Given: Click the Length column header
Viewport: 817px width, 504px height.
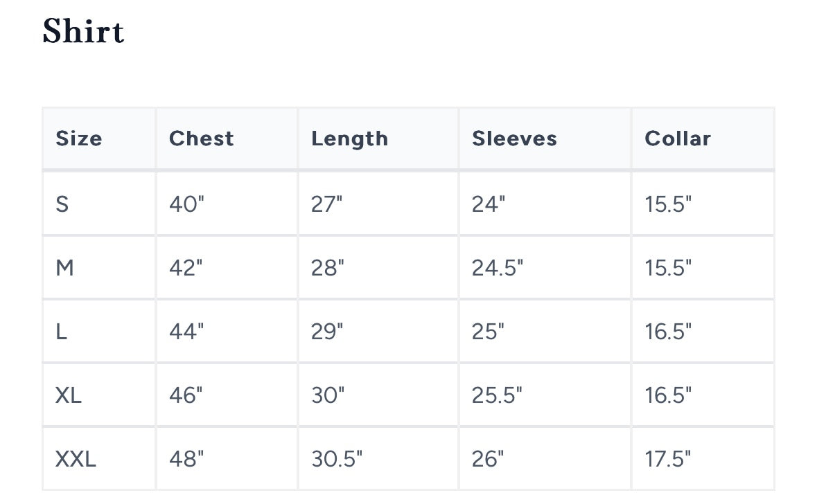Looking at the screenshot, I should (349, 138).
